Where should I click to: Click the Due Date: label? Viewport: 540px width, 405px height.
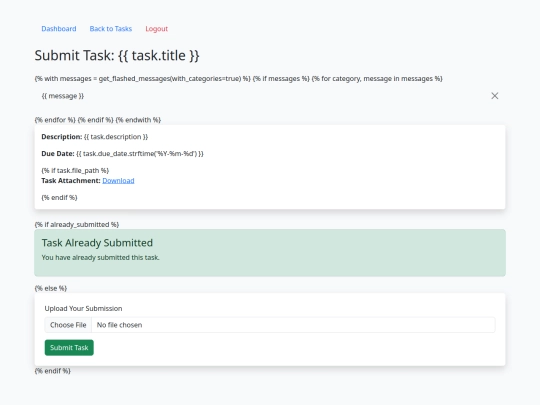[x=58, y=154]
